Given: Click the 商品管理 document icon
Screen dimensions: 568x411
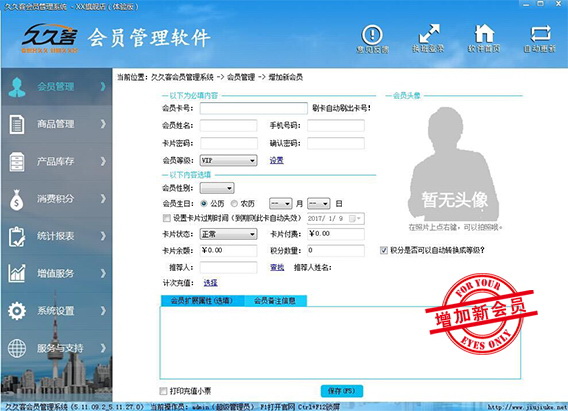Looking at the screenshot, I should [x=17, y=125].
